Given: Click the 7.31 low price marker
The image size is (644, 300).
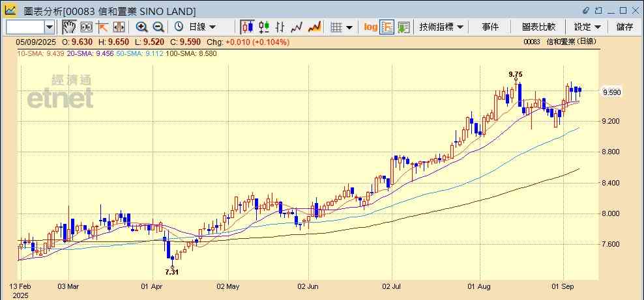Looking at the screenshot, I should pyautogui.click(x=172, y=271).
